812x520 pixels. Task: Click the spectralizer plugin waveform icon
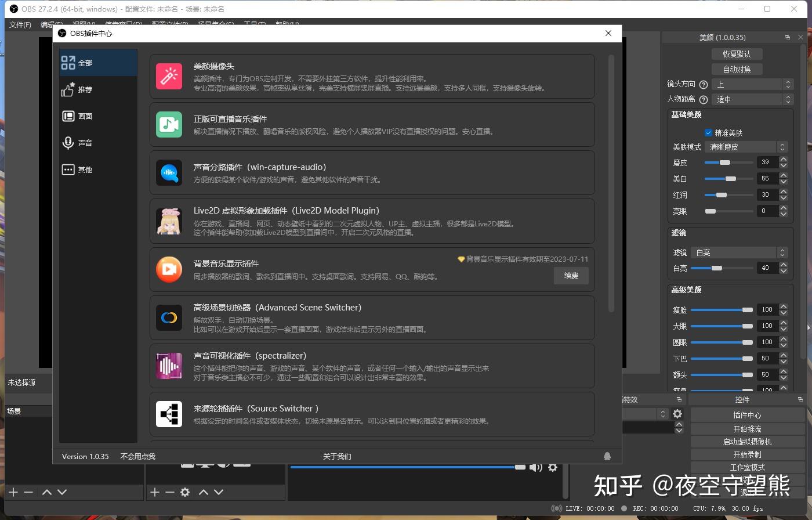(169, 366)
